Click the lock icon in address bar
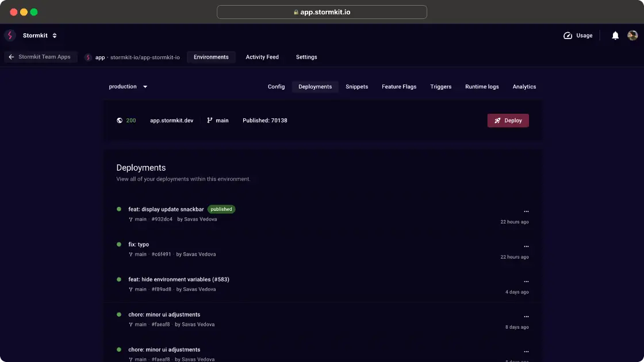Screen dimensions: 644x362 pyautogui.click(x=296, y=12)
